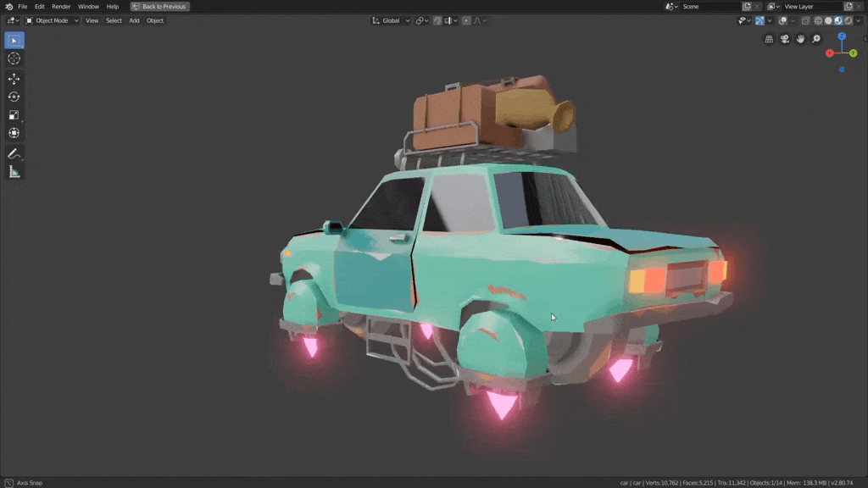This screenshot has width=868, height=488.
Task: Open the Object Mode dropdown
Action: [x=52, y=20]
